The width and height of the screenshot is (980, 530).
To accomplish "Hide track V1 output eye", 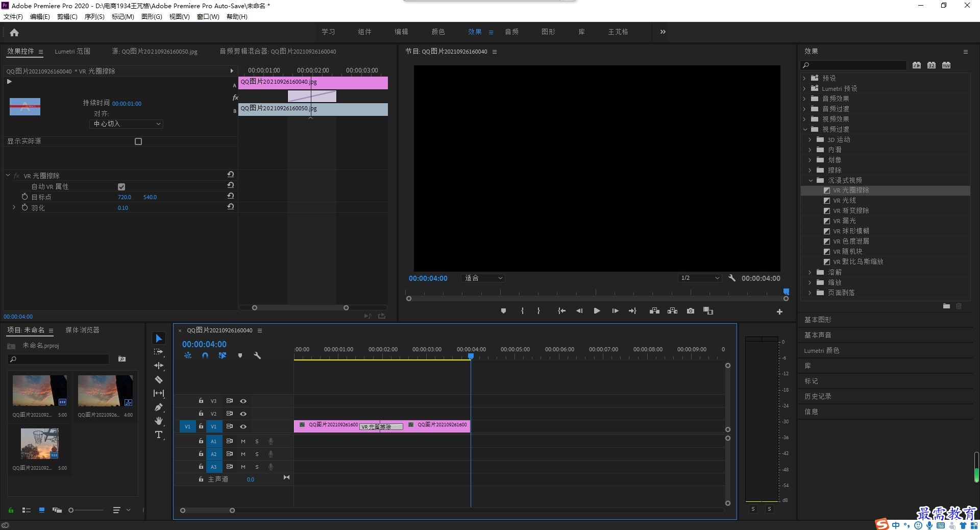I will tap(243, 427).
